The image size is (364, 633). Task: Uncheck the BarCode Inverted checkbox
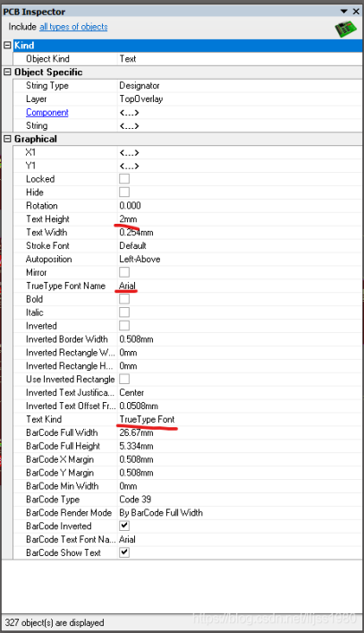pyautogui.click(x=124, y=526)
